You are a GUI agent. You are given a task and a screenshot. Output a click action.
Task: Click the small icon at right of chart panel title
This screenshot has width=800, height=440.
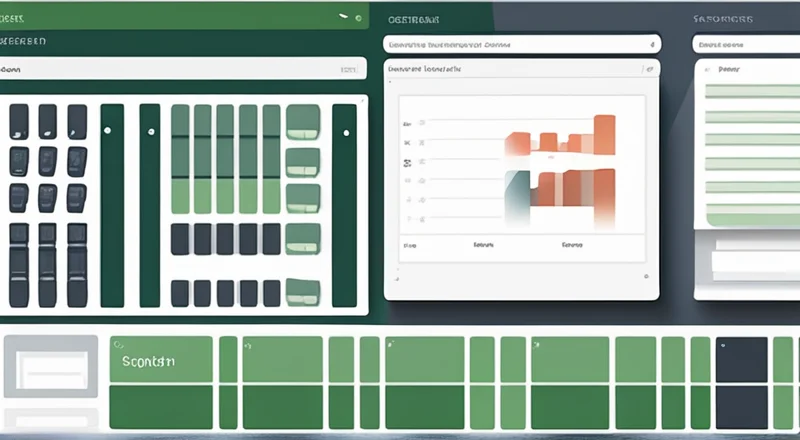[x=648, y=70]
